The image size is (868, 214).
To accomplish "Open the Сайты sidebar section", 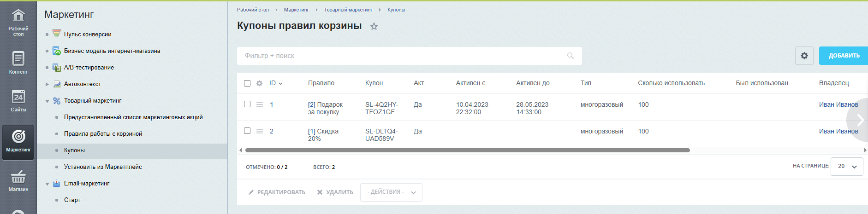I will pos(18,100).
